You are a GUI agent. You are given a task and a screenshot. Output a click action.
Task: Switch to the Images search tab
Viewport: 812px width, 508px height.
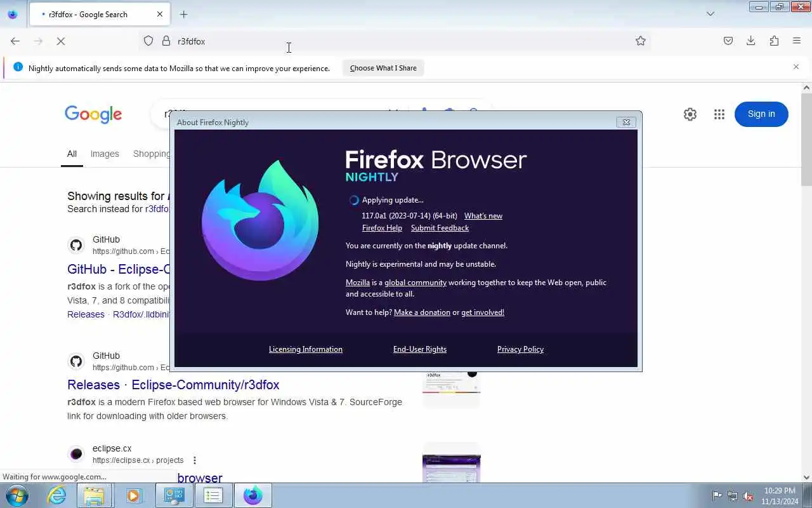(105, 154)
